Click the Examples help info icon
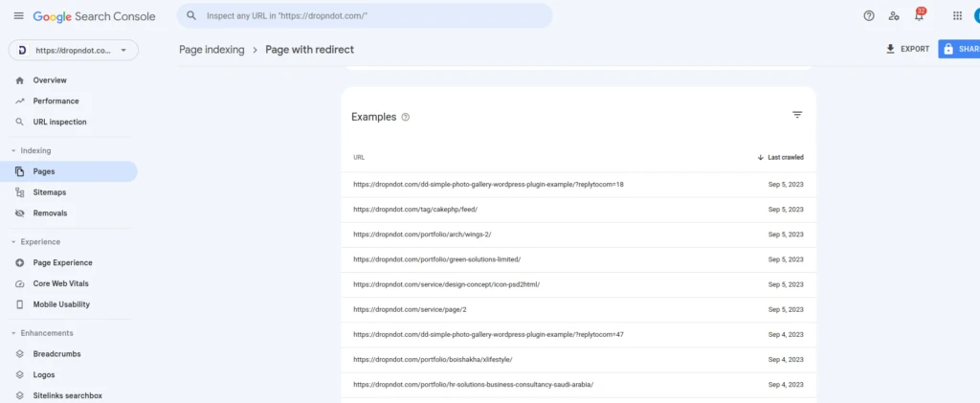The height and width of the screenshot is (403, 980). [x=405, y=117]
